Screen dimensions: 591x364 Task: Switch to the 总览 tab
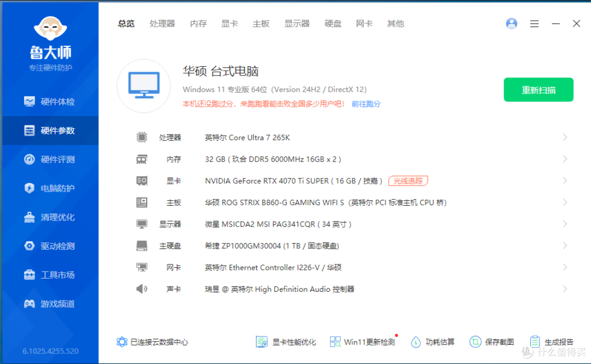tap(126, 24)
